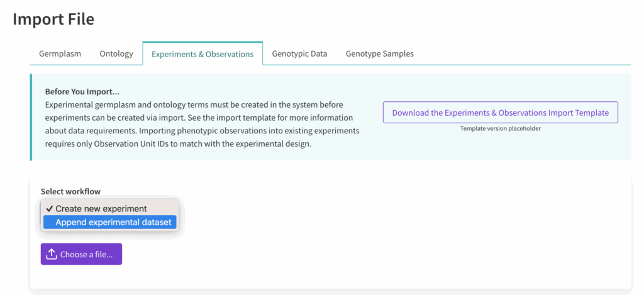Click the upload arrow icon
Screen dimensions: 644x295
[x=52, y=255]
